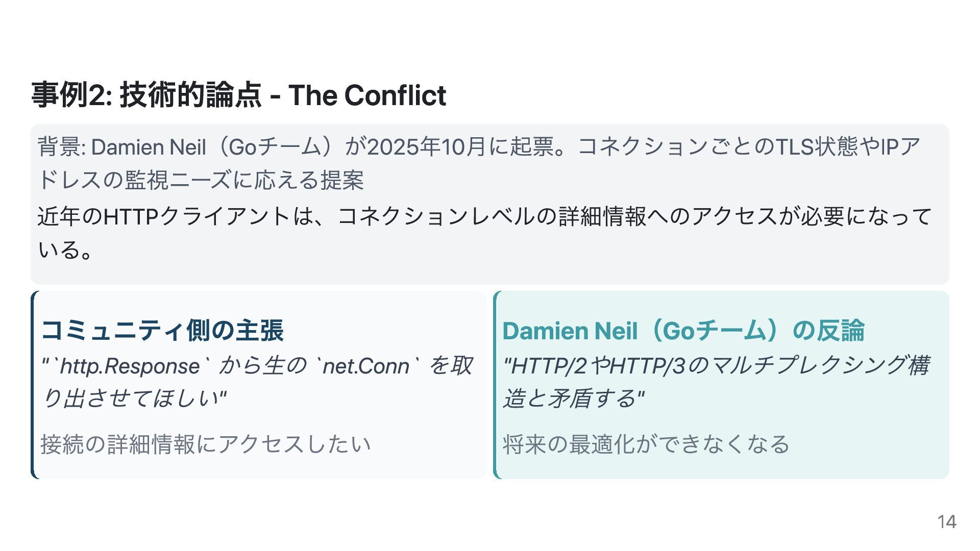Click the dark blue left border of community card

(33, 385)
